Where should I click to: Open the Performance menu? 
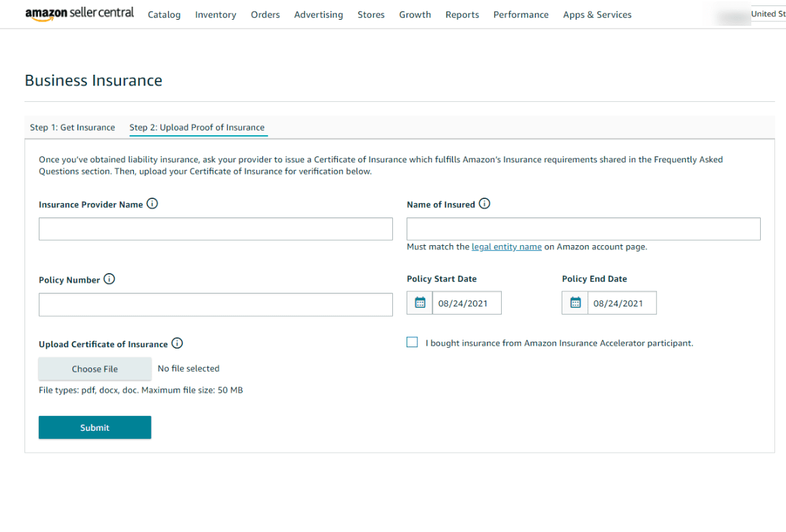tap(521, 14)
